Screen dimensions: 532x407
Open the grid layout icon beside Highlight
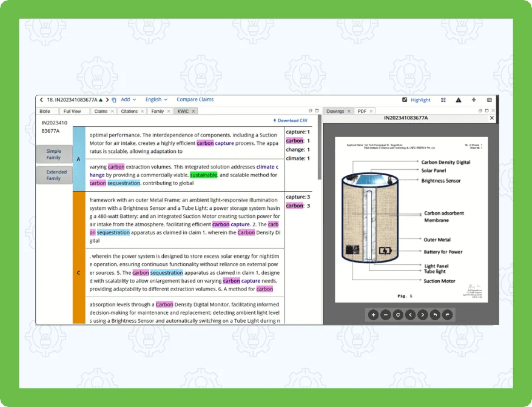(443, 99)
